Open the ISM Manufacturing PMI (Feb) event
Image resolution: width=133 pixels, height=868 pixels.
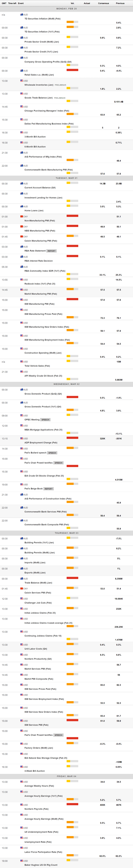[x=39, y=304]
